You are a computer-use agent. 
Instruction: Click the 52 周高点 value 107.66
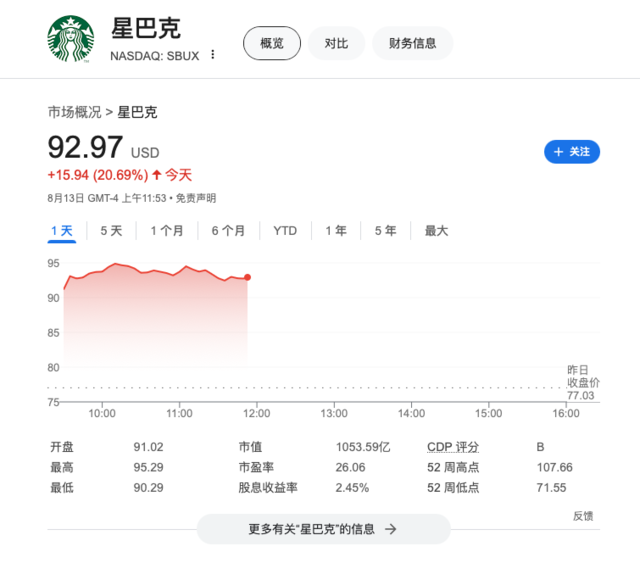pyautogui.click(x=554, y=467)
